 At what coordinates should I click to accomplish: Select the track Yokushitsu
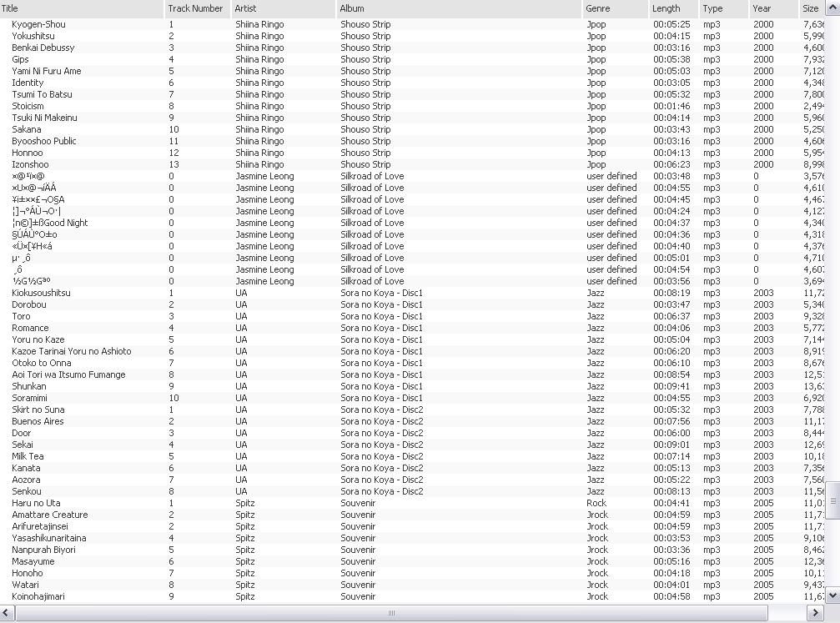coord(33,36)
